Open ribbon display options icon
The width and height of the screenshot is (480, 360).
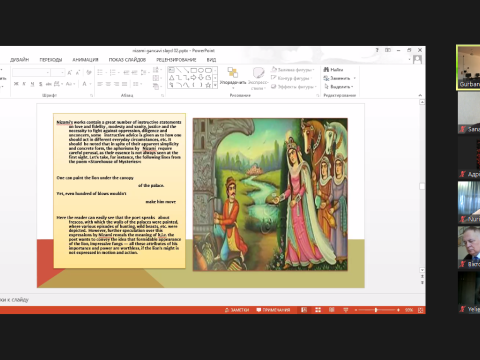click(x=388, y=50)
